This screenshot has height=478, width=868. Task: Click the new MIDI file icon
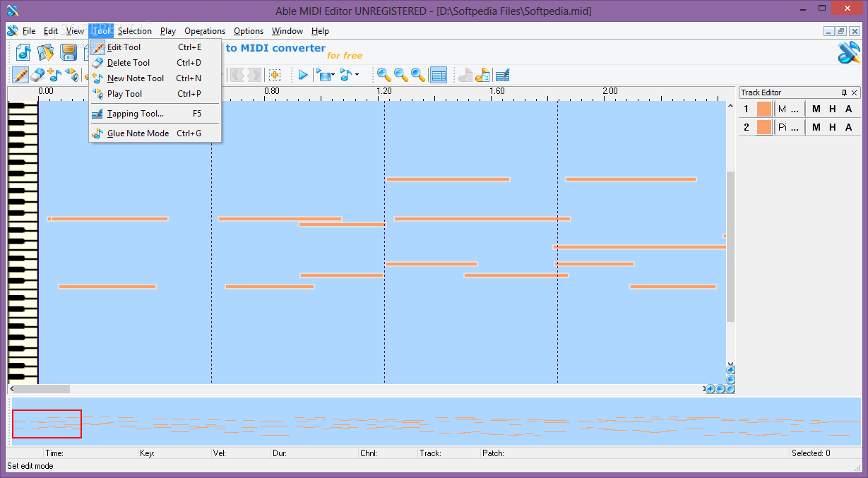pyautogui.click(x=25, y=52)
